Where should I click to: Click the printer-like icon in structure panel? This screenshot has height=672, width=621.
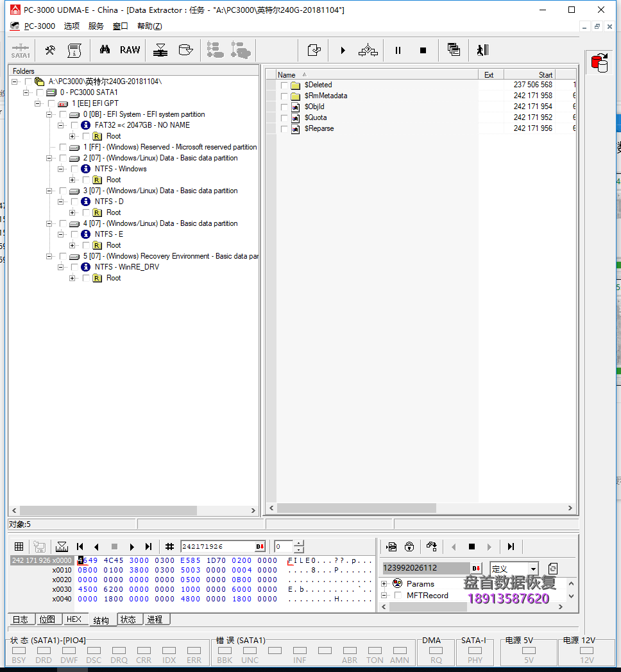[x=391, y=546]
